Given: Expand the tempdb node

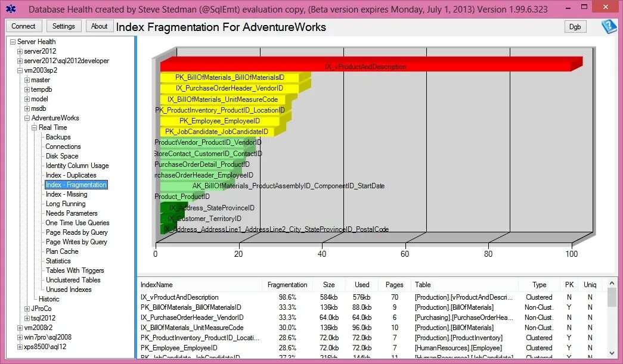Looking at the screenshot, I should point(26,89).
